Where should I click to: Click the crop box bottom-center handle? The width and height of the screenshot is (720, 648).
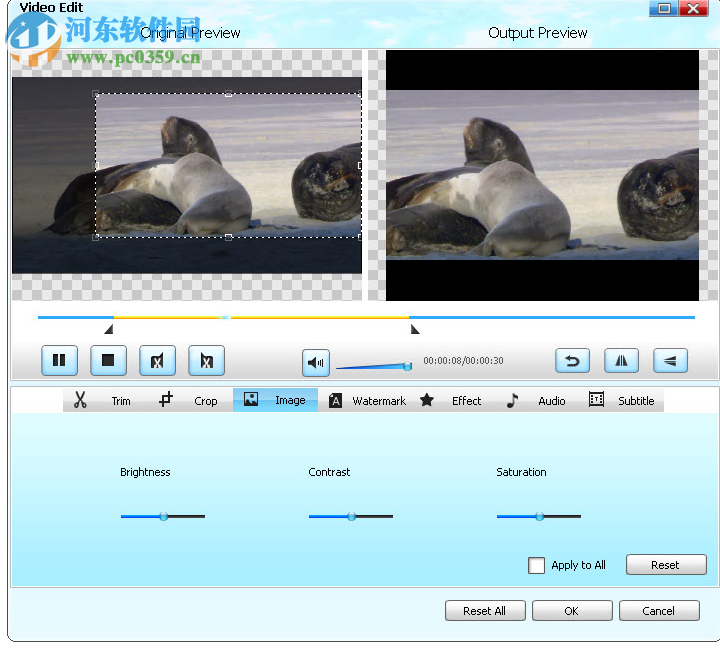(x=228, y=237)
